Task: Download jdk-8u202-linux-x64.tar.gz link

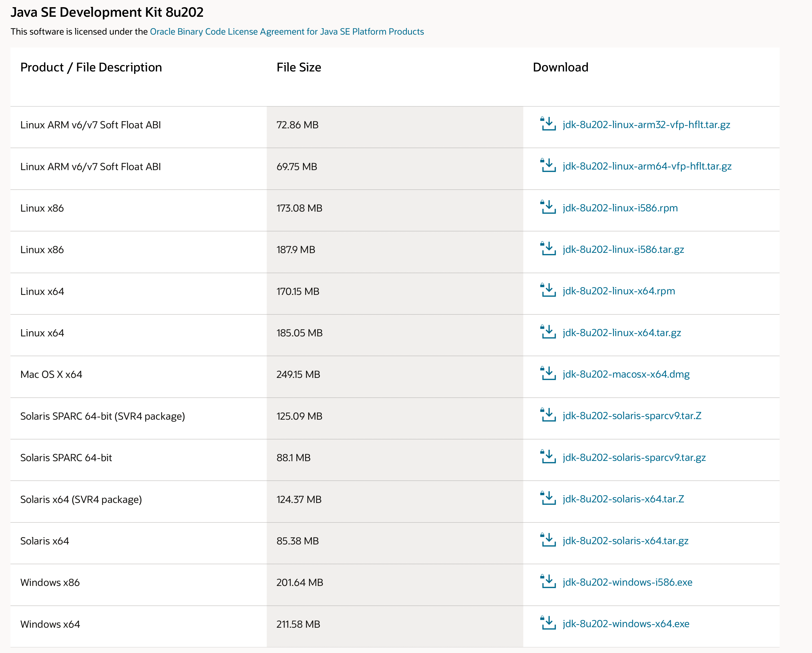Action: coord(622,333)
